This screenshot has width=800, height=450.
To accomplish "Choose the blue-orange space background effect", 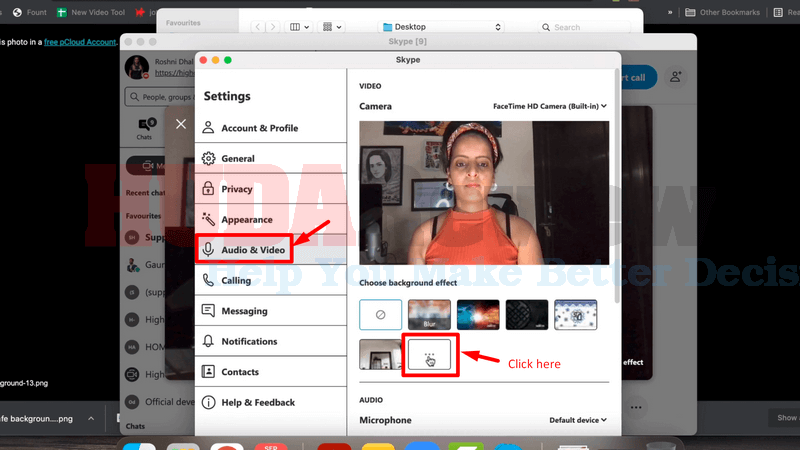I will (478, 315).
